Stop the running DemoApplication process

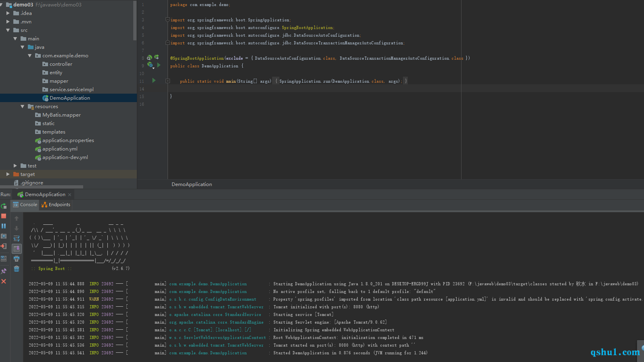[4, 216]
